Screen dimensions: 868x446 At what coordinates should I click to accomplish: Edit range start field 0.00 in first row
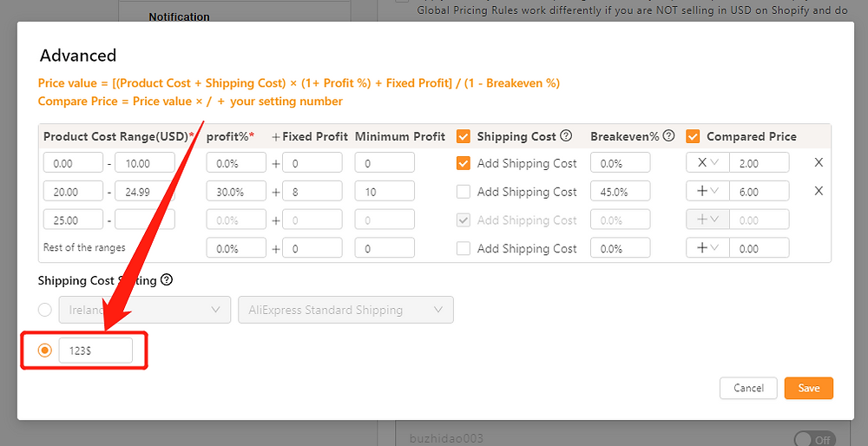click(73, 162)
